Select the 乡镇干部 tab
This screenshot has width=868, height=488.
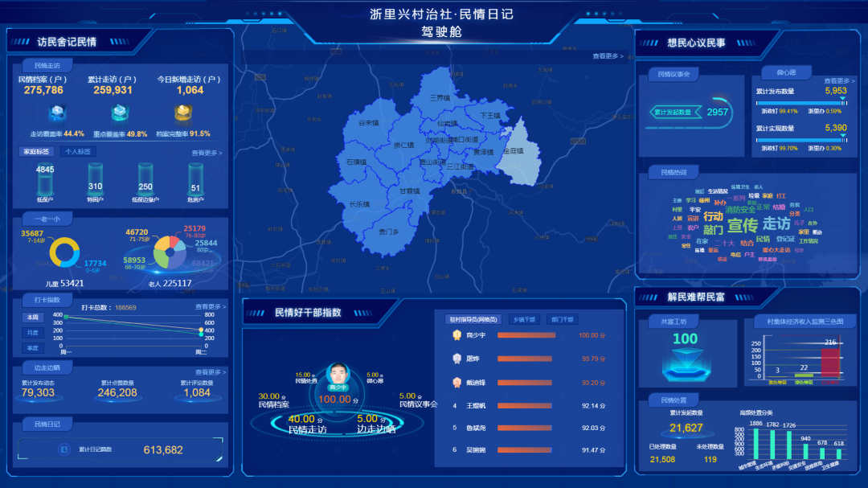tap(524, 319)
